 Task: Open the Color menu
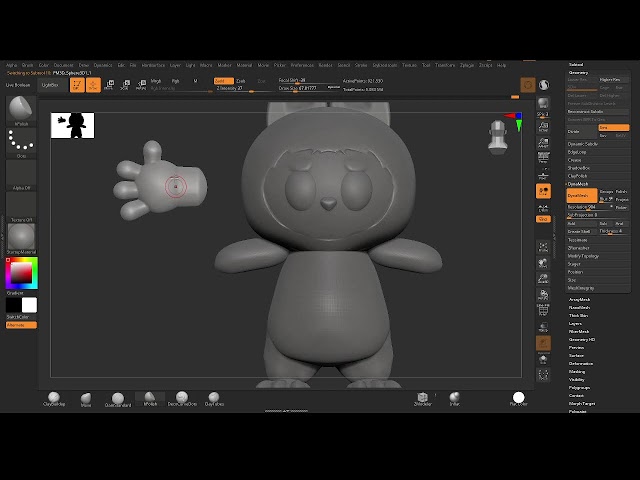point(44,65)
